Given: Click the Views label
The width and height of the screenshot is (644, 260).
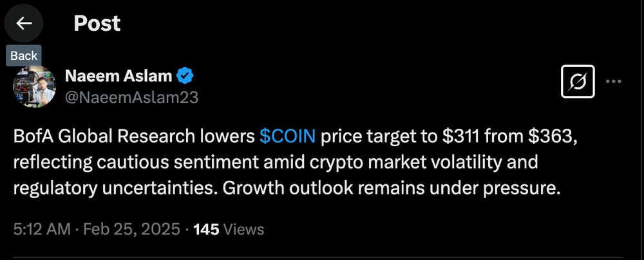Looking at the screenshot, I should (244, 229).
